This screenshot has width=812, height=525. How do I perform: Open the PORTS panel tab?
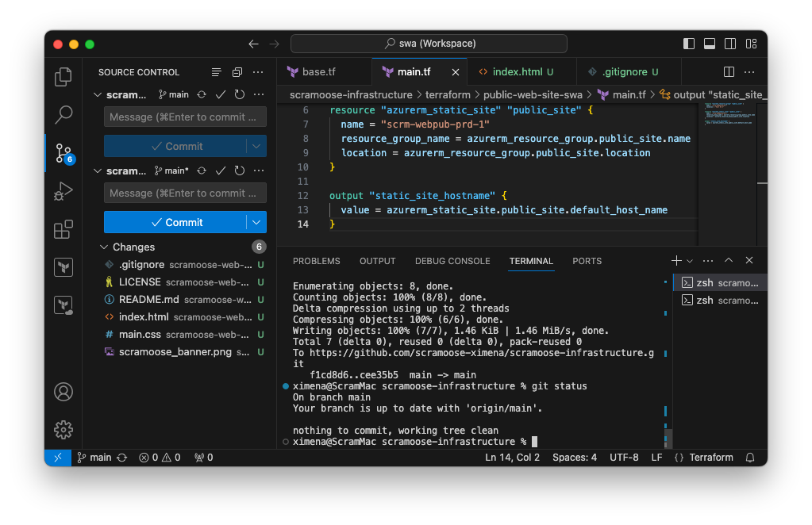(587, 261)
